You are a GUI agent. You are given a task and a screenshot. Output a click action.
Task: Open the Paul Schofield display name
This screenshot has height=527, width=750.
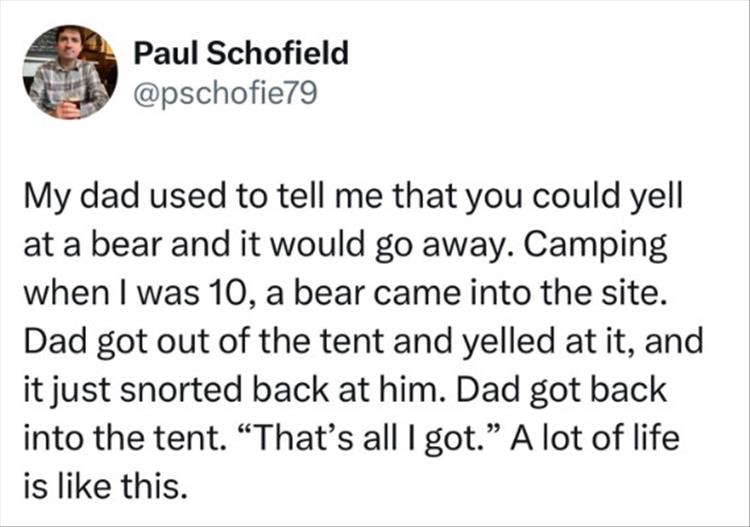tap(240, 53)
